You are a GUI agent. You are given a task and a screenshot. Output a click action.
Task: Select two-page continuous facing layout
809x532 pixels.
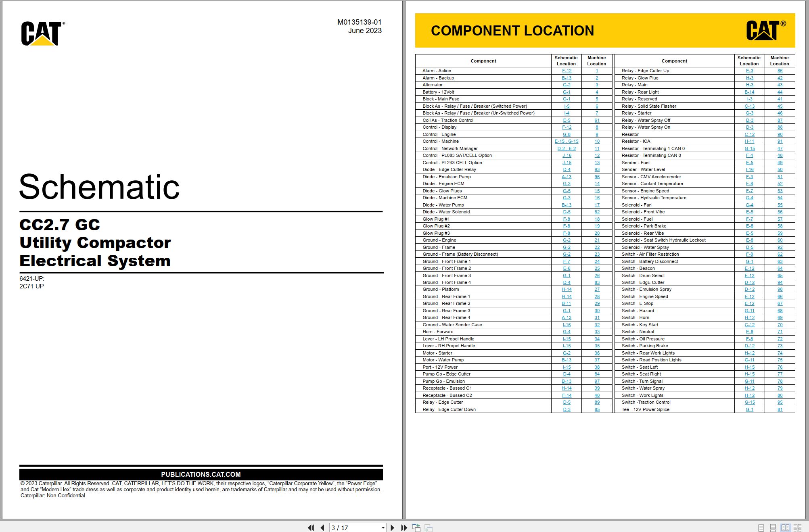[x=798, y=528]
